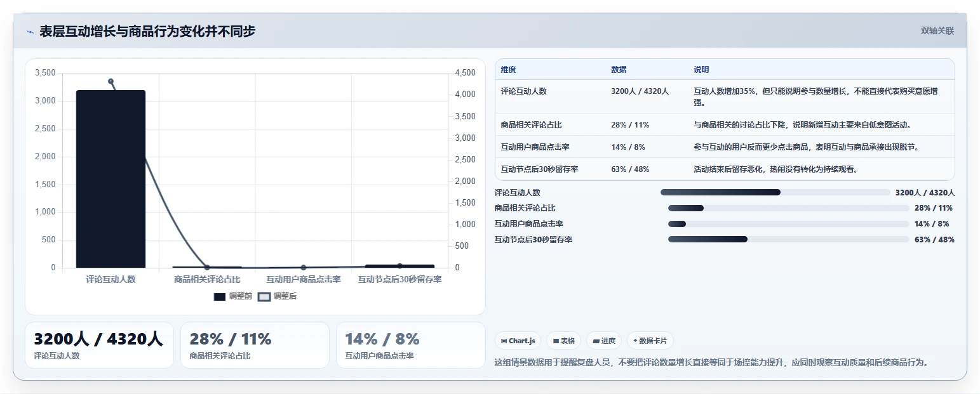This screenshot has height=394, width=980.
Task: Click the panel title 表层互动增长与商品行为变化并不同步
Action: 147,32
